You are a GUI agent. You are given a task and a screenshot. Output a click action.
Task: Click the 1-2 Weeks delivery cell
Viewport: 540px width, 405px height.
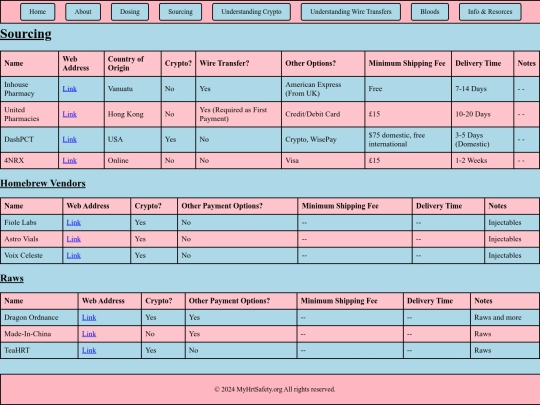(482, 160)
